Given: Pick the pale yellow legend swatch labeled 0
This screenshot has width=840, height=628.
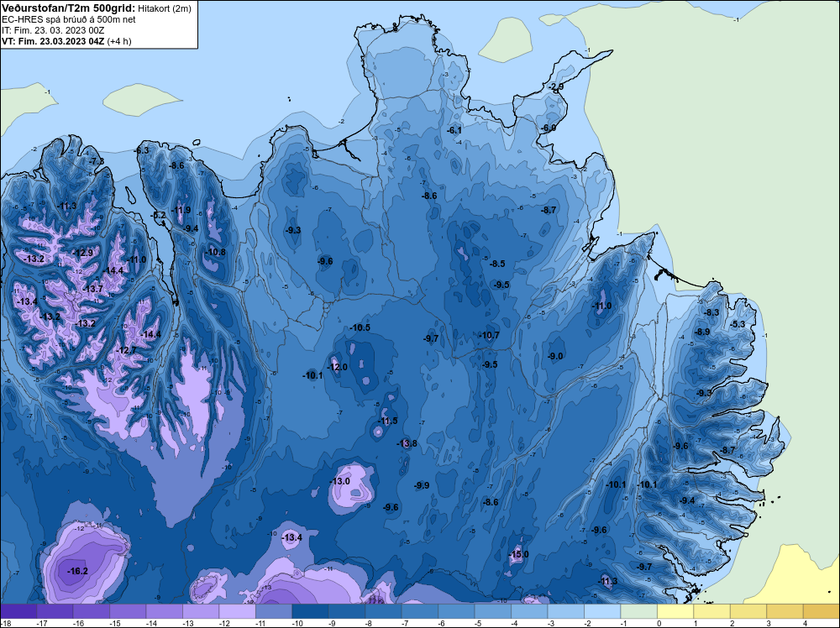Looking at the screenshot, I should 675,611.
